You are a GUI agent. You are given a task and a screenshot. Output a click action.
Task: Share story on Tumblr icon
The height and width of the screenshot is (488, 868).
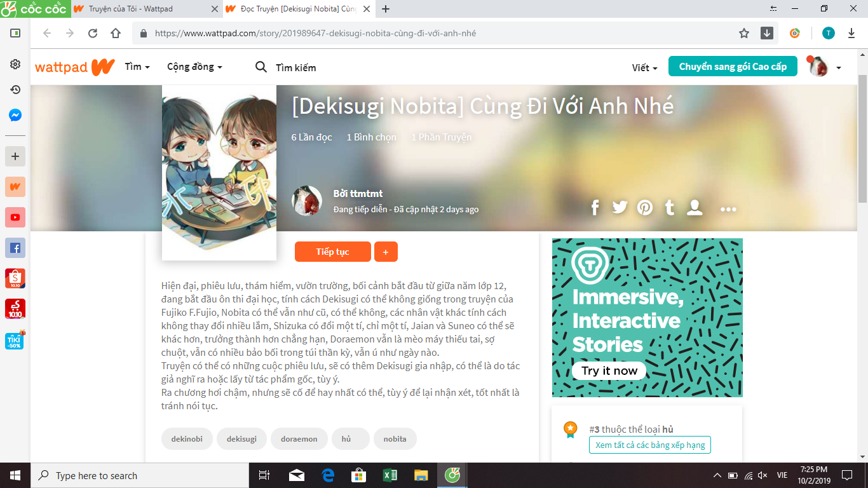(x=669, y=208)
